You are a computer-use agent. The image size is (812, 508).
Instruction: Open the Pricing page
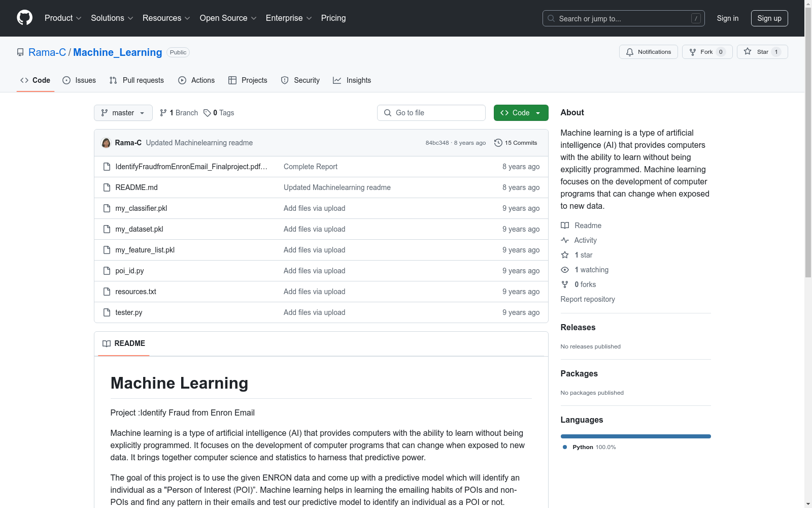333,18
